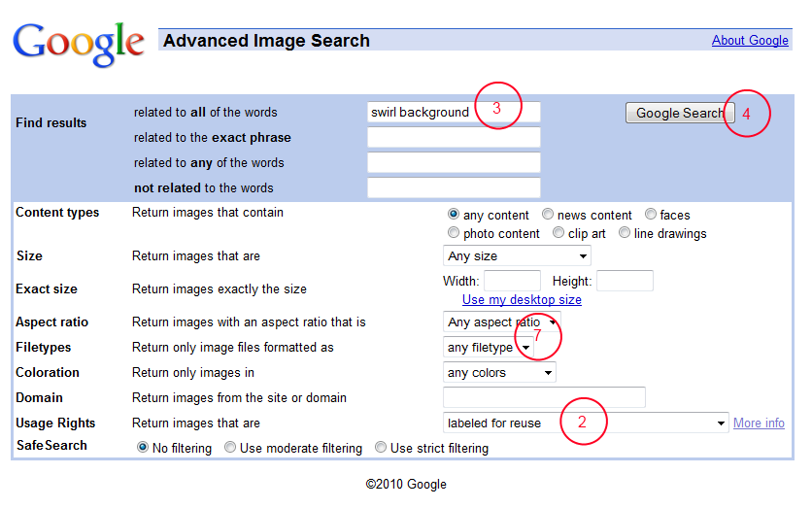Click the 'Advanced Image Search' heading
Viewport: 812px width, 508px height.
point(267,41)
